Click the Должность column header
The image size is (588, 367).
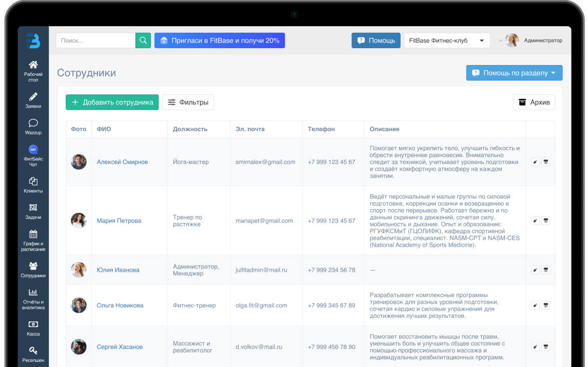190,129
